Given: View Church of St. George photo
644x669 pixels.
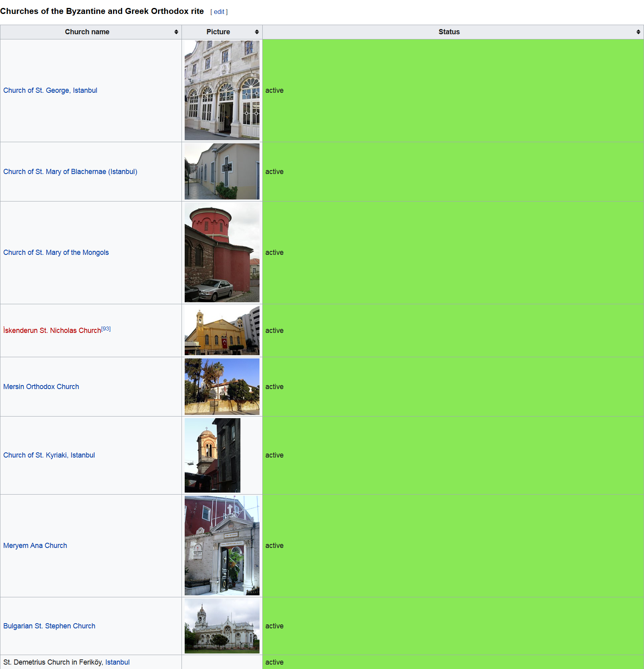Looking at the screenshot, I should [x=222, y=90].
